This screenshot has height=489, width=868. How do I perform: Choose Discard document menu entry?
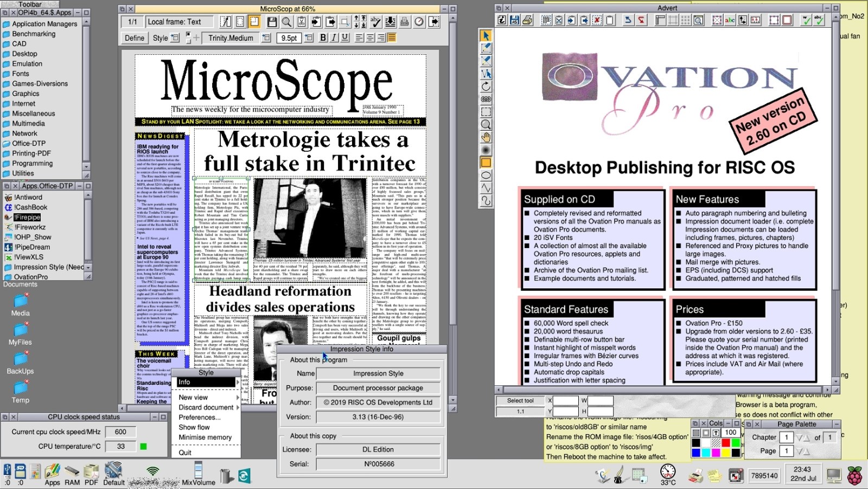click(x=206, y=407)
